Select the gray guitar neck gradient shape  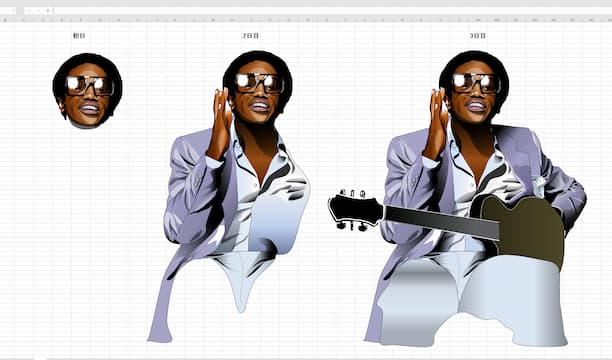tap(442, 223)
